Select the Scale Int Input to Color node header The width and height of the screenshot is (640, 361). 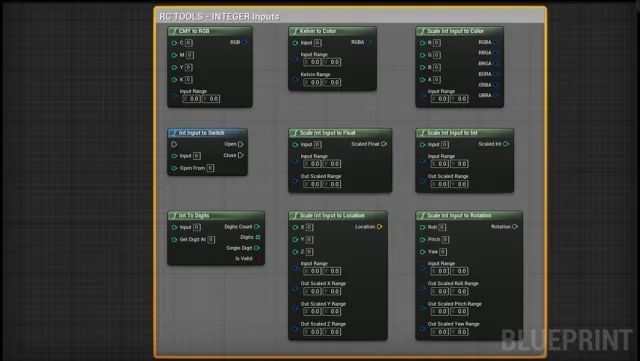460,31
